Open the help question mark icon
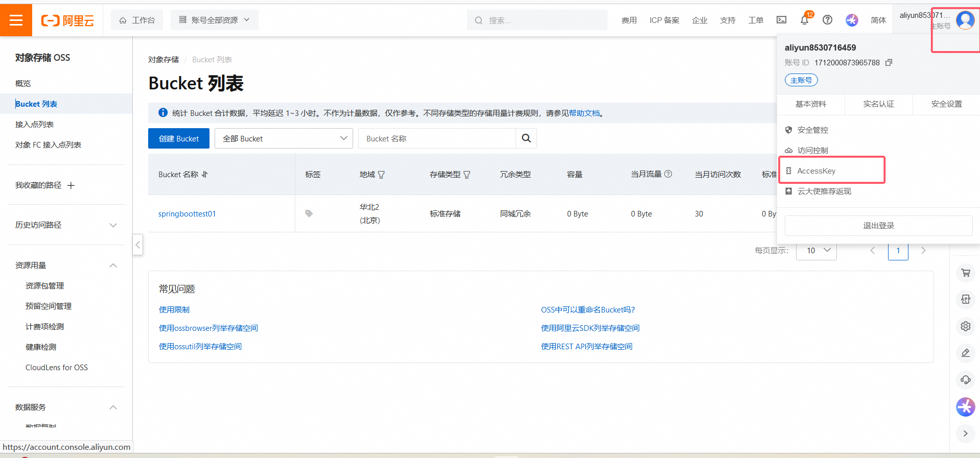This screenshot has height=458, width=980. 827,20
